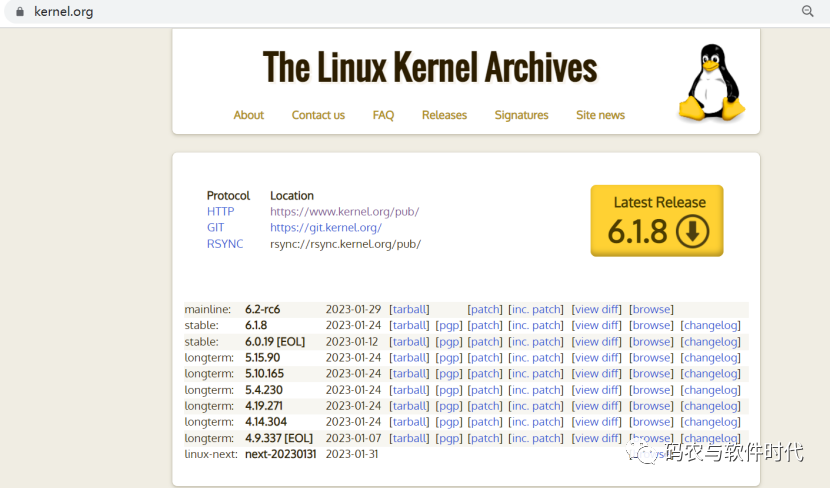Download tarball for longterm 5.4.230

pos(409,390)
